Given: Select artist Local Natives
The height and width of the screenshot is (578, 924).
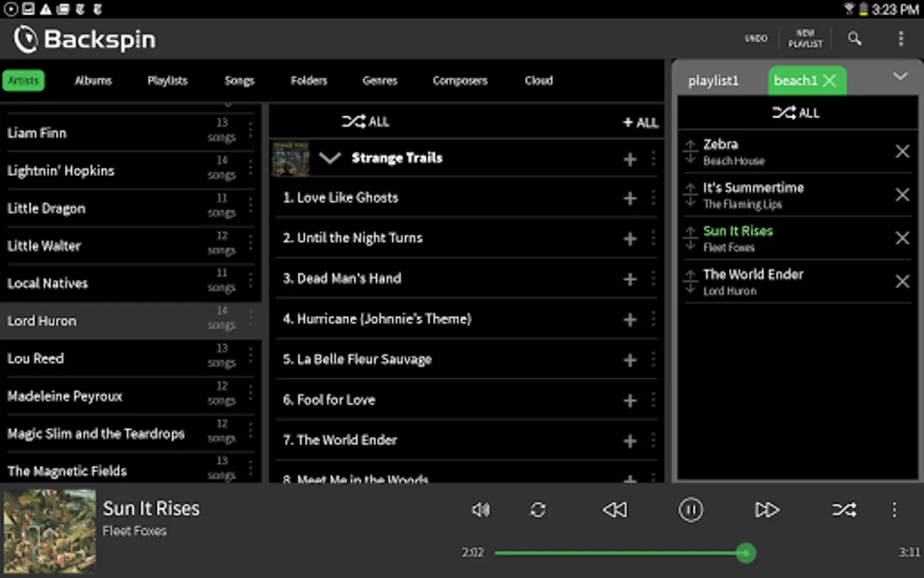Looking at the screenshot, I should 131,283.
